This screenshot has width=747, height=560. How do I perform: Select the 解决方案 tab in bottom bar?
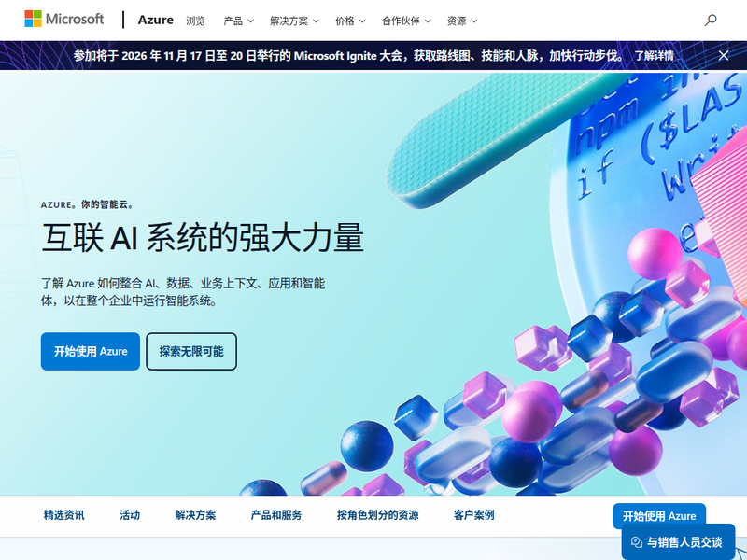[195, 515]
